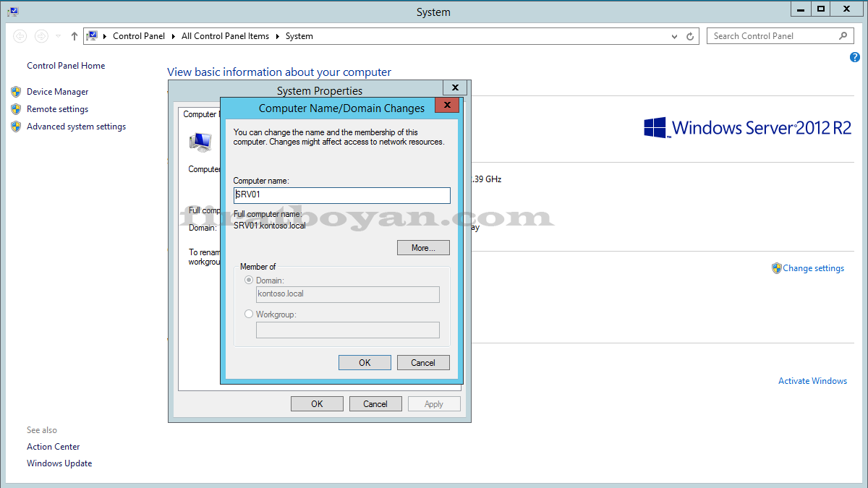Expand arrow after Control Panel breadcrumb
This screenshot has height=488, width=868.
coord(174,36)
